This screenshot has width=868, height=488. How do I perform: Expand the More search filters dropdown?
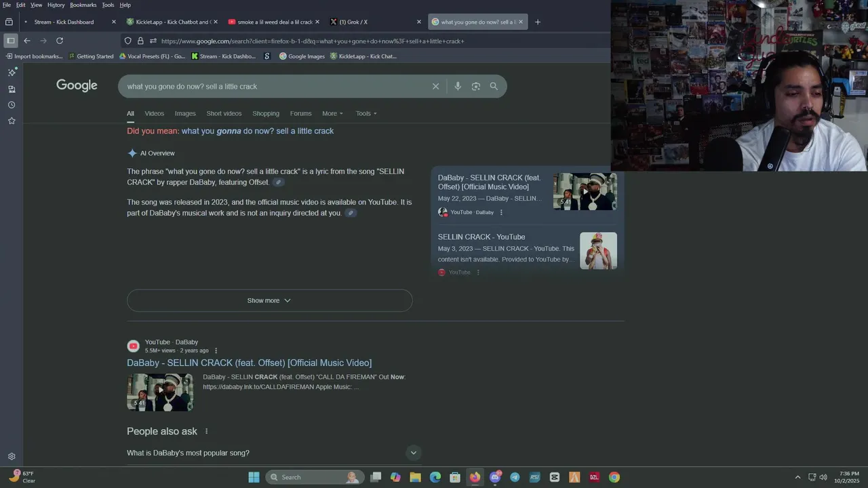pyautogui.click(x=332, y=113)
